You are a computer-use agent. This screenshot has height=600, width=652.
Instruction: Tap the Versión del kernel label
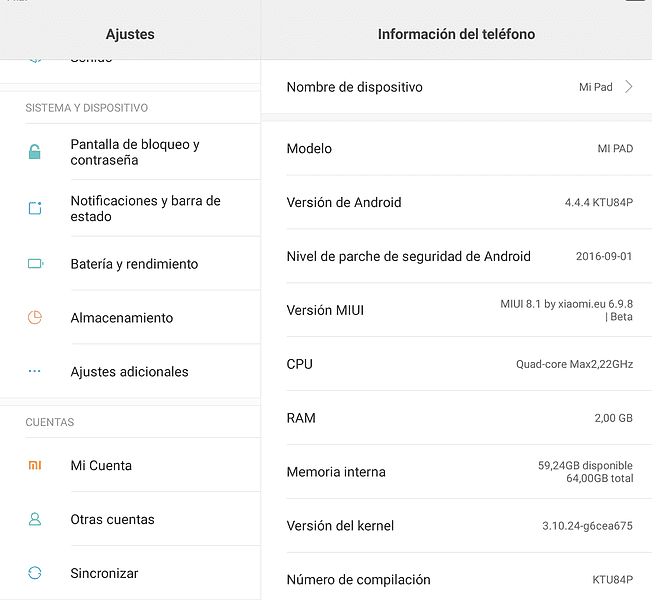[x=340, y=526]
